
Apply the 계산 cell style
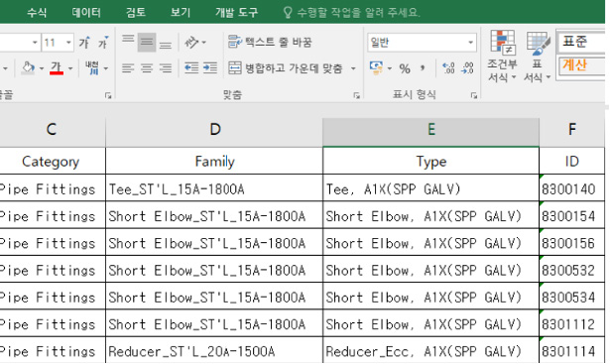(581, 64)
